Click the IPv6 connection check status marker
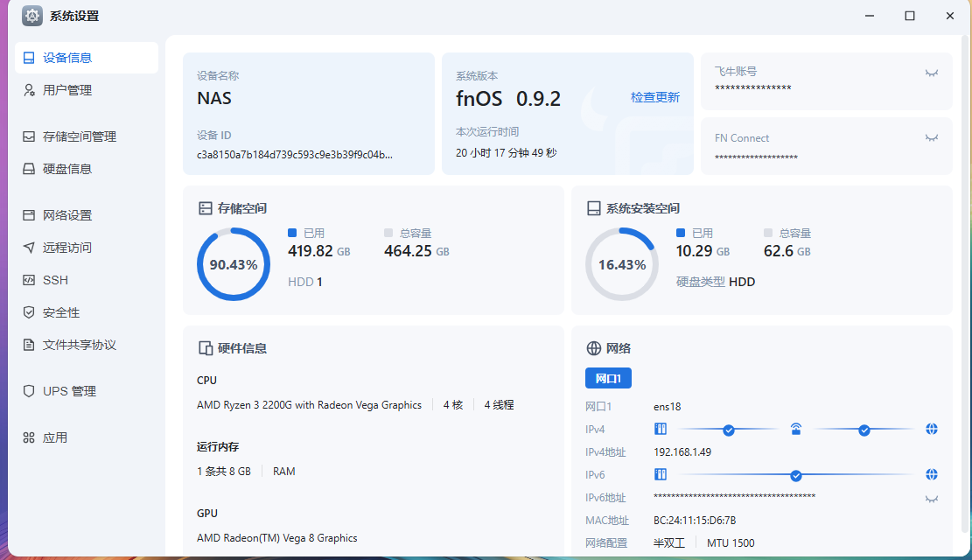This screenshot has width=972, height=560. click(x=796, y=476)
